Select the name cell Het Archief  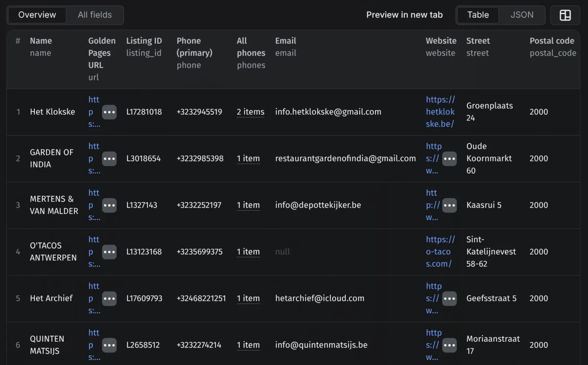tap(51, 298)
